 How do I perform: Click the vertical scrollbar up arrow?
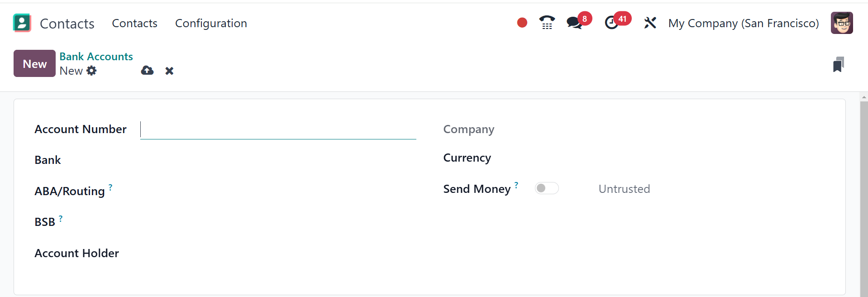864,97
